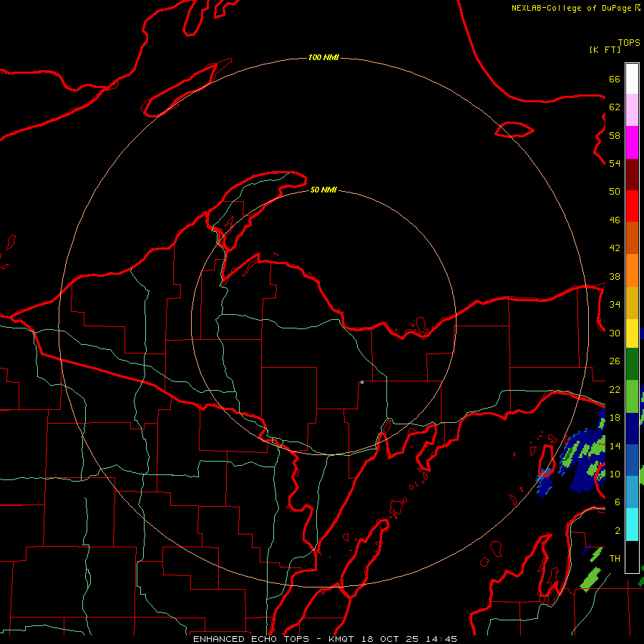Select the bright red legend swatch
The image size is (644, 644).
click(632, 206)
